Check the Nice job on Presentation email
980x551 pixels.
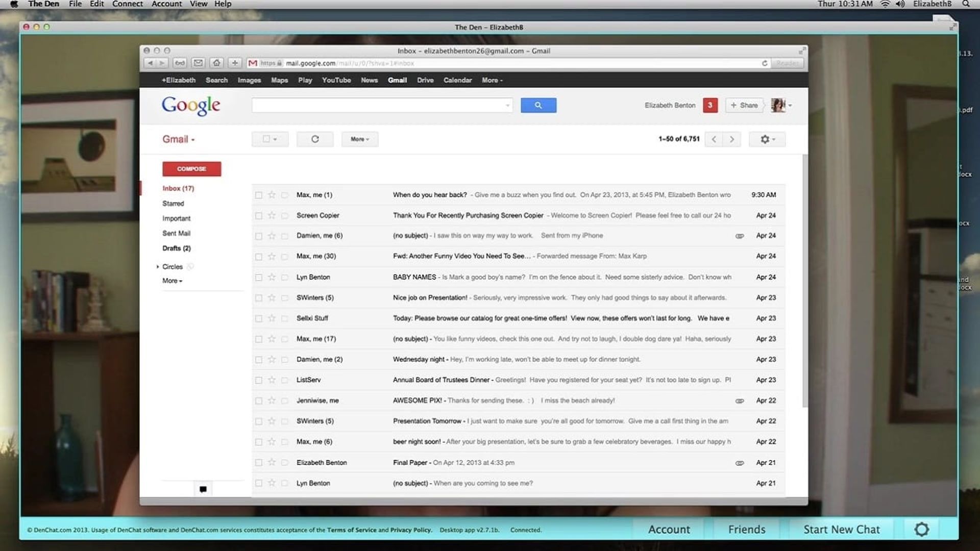(x=259, y=298)
